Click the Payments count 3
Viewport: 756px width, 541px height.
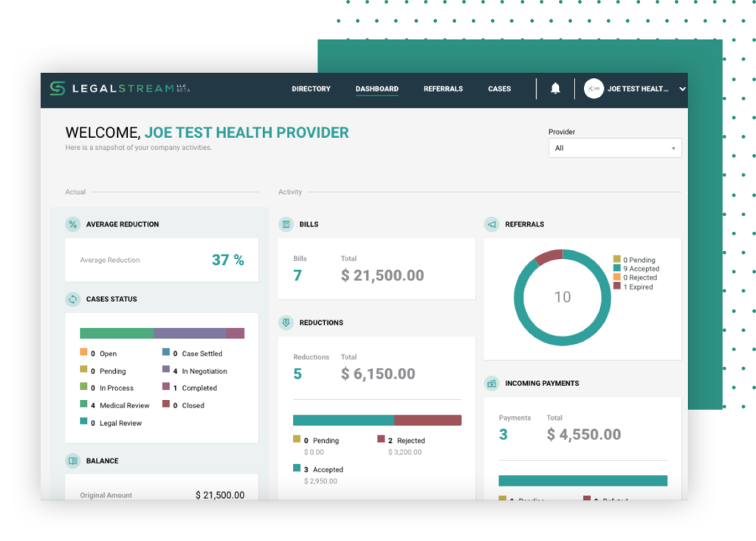pos(504,435)
